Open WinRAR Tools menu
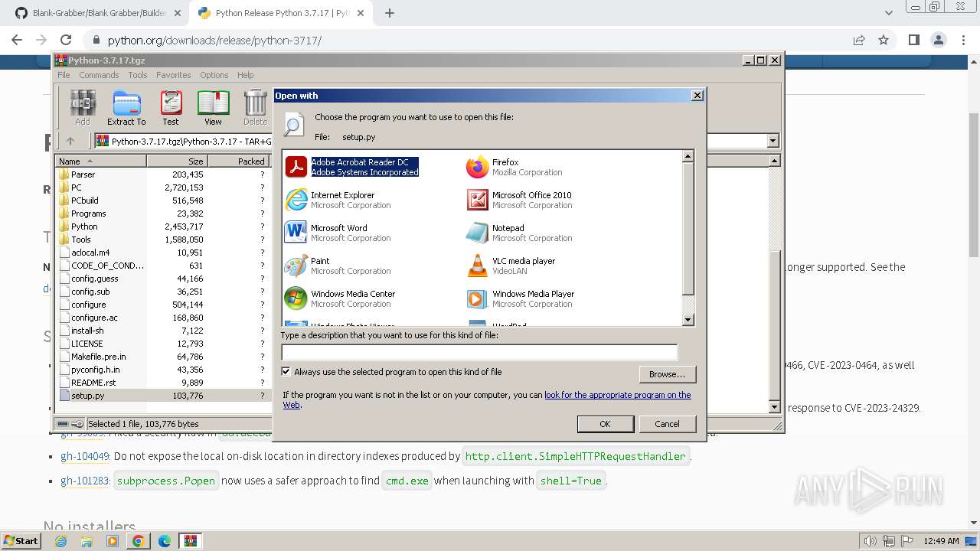 138,75
